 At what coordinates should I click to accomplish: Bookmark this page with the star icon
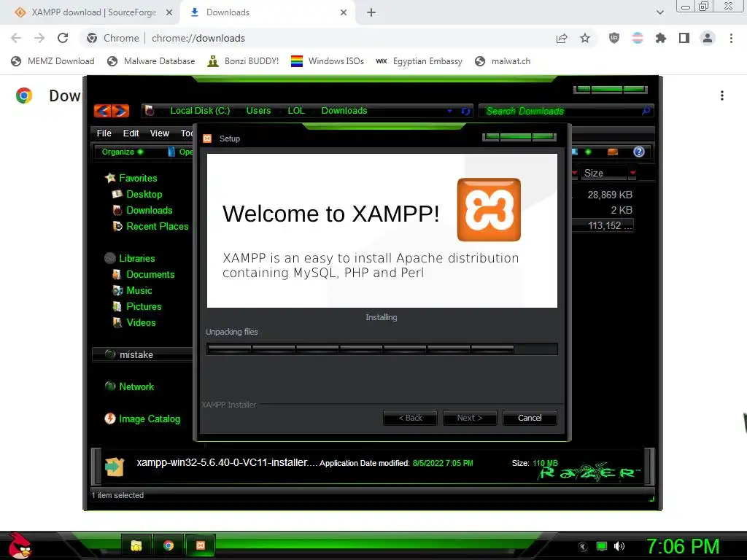[x=585, y=38]
